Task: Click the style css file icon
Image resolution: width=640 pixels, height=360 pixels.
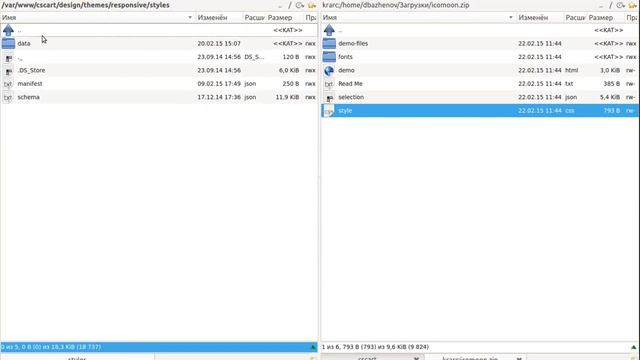Action: (x=329, y=111)
